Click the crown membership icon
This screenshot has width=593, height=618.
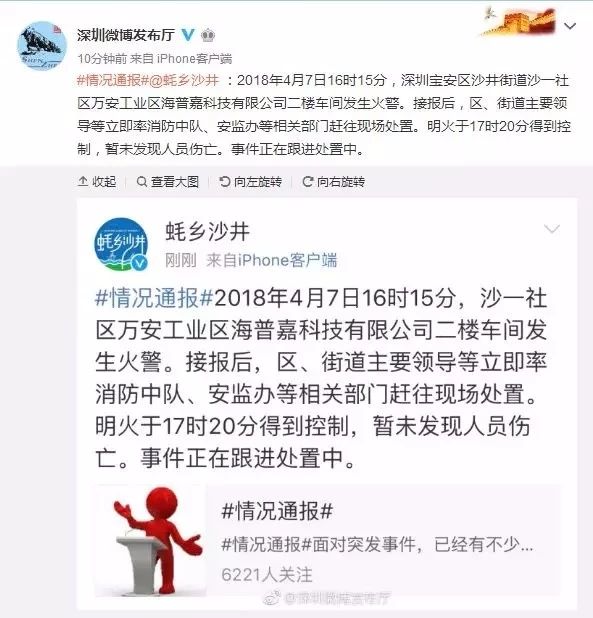point(208,35)
